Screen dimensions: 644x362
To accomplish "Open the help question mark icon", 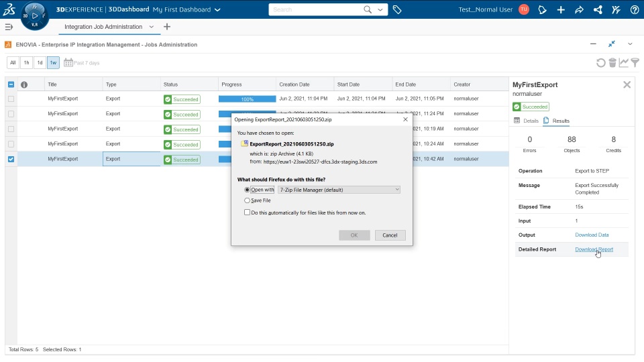I will tap(635, 9).
